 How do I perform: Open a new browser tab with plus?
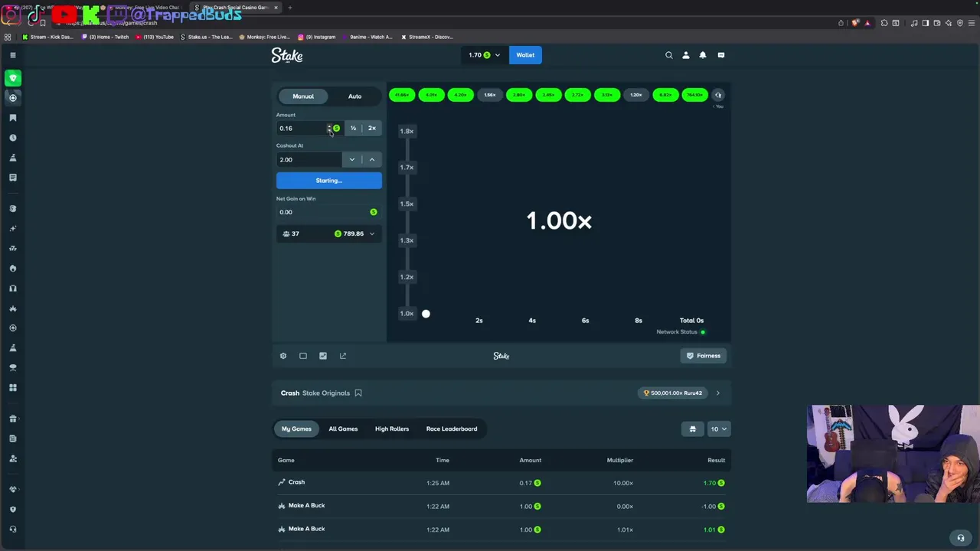(290, 8)
